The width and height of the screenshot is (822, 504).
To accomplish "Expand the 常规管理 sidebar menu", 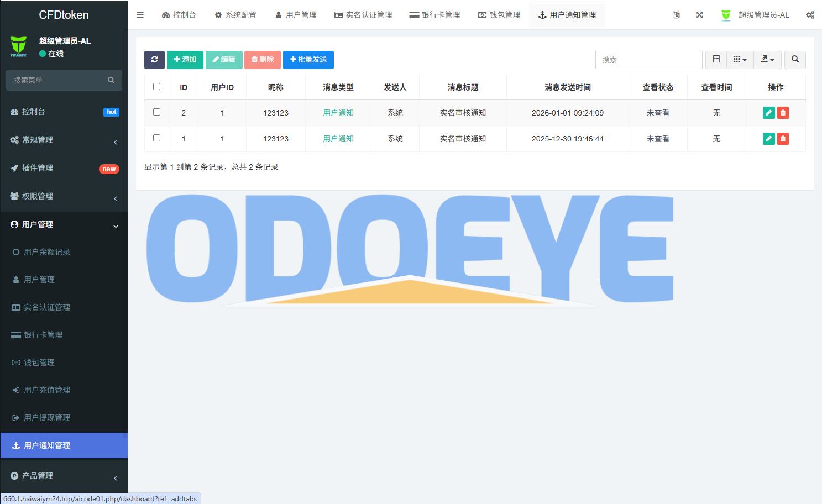I will 64,140.
